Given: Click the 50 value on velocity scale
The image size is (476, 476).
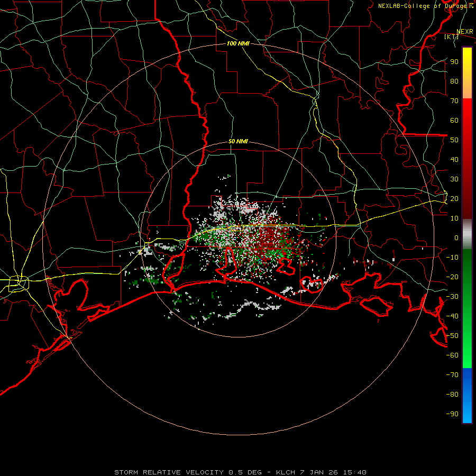Looking at the screenshot, I should (454, 140).
